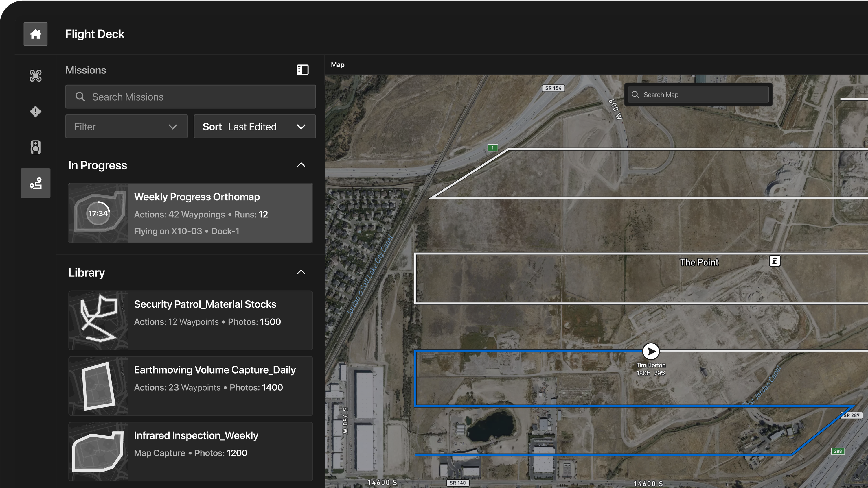Click the SR 287 road shield
This screenshot has height=488, width=868.
pos(852,415)
